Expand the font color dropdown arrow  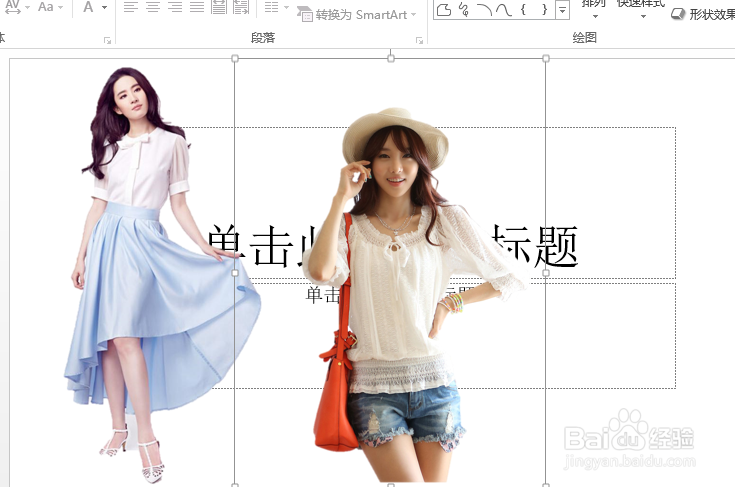[105, 7]
